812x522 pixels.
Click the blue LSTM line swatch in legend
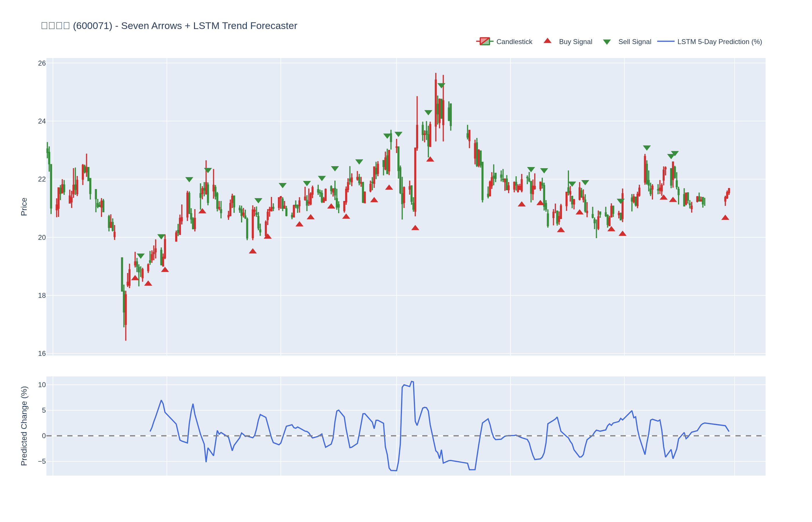pos(666,41)
